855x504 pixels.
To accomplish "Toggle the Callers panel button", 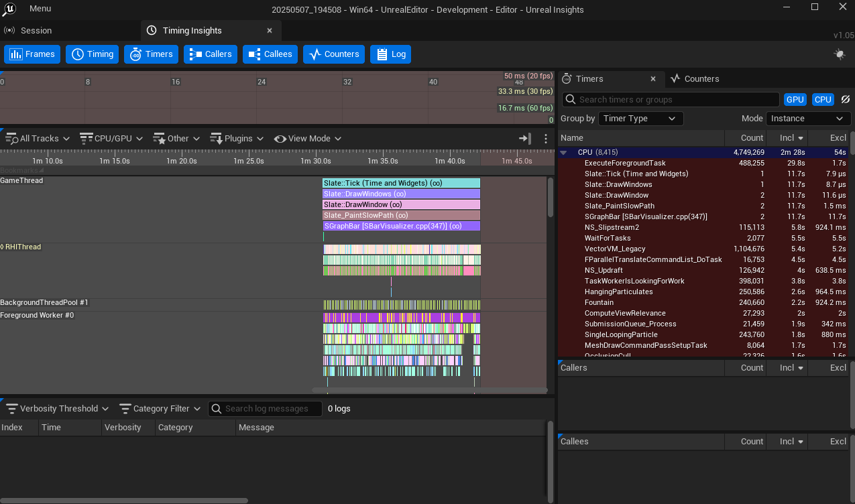I will (211, 54).
